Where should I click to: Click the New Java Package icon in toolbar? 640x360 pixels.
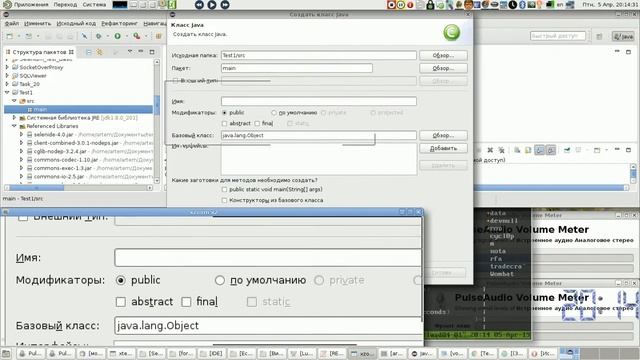pos(159,36)
